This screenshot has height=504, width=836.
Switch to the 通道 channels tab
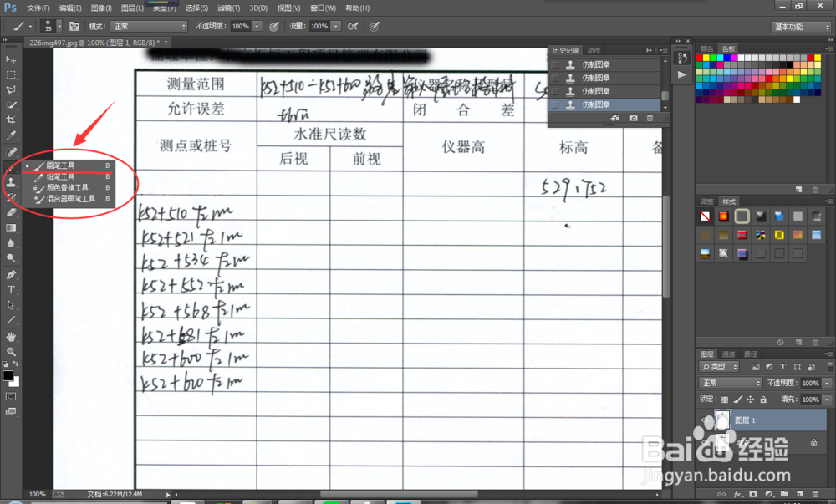point(729,354)
